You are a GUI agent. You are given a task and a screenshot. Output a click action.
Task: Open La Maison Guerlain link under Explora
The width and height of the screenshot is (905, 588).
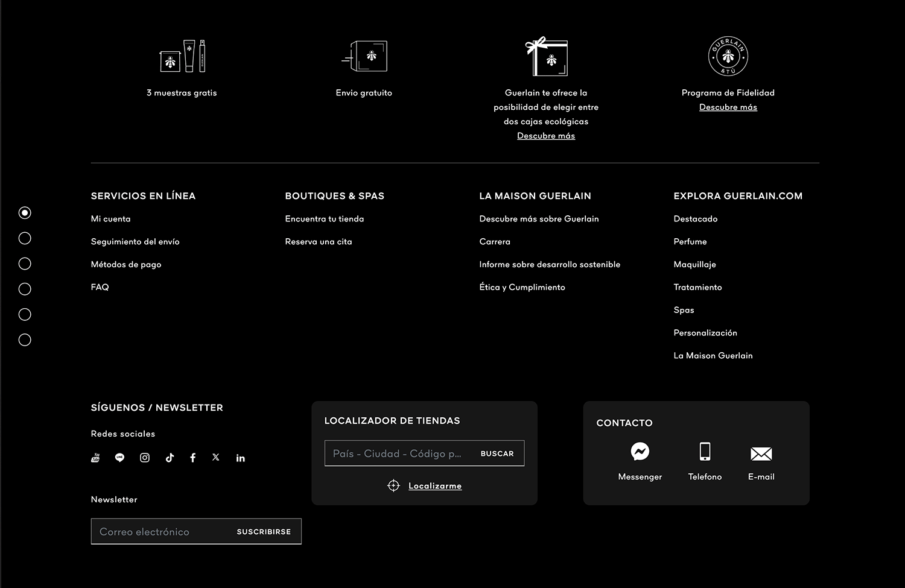point(713,356)
